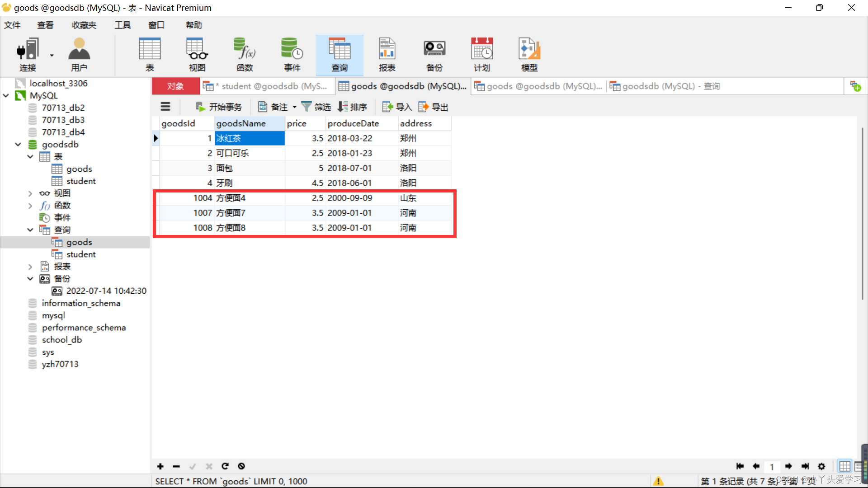Open the 计划 schedule toolbar icon
The height and width of the screenshot is (488, 868).
[x=482, y=55]
